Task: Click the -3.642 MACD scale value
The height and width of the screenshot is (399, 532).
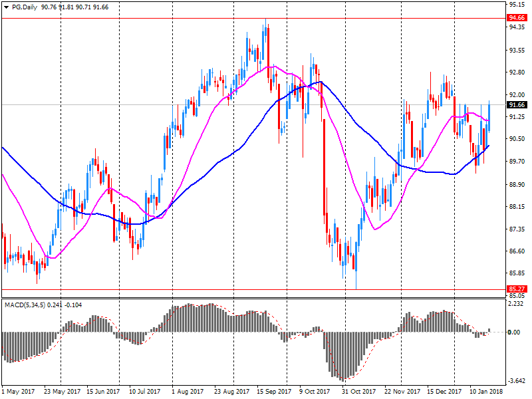Action: (x=516, y=381)
